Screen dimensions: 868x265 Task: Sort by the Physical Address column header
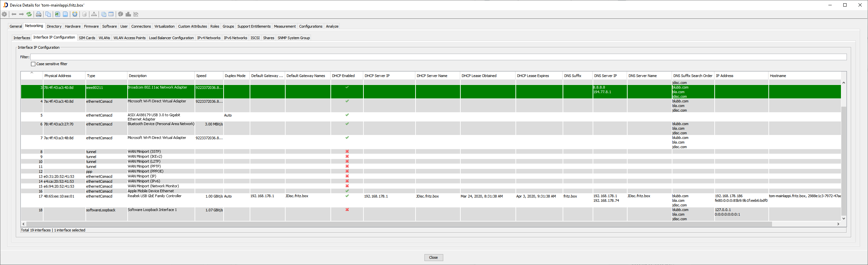tap(64, 76)
